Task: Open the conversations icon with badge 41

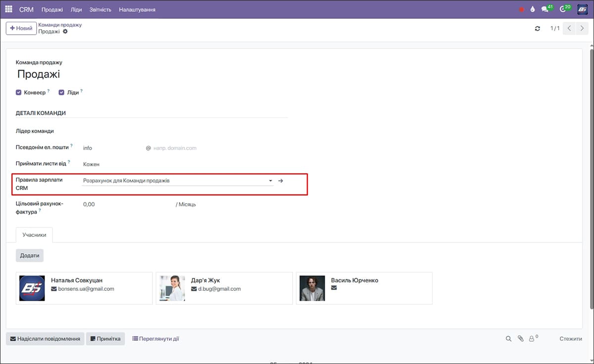Action: pyautogui.click(x=545, y=9)
